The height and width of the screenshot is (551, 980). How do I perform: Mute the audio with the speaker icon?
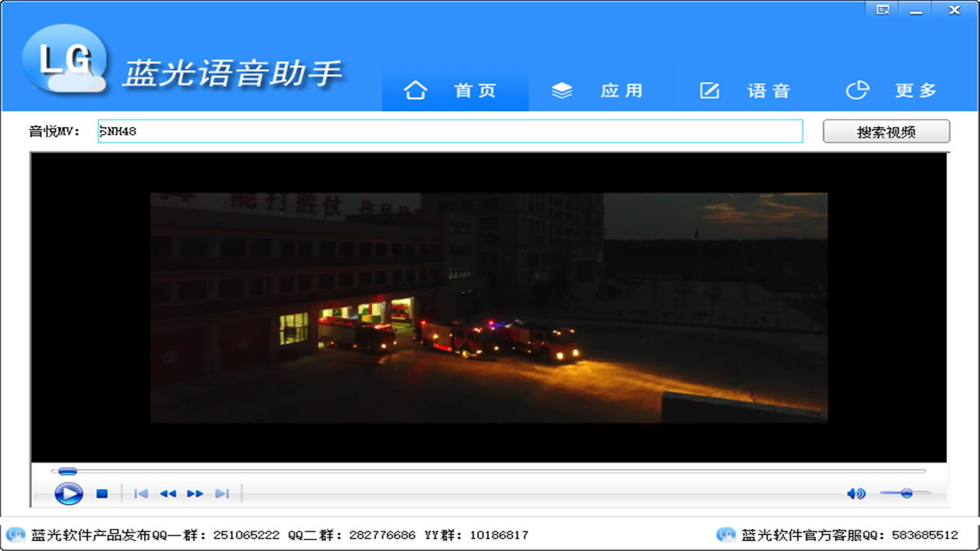(855, 494)
